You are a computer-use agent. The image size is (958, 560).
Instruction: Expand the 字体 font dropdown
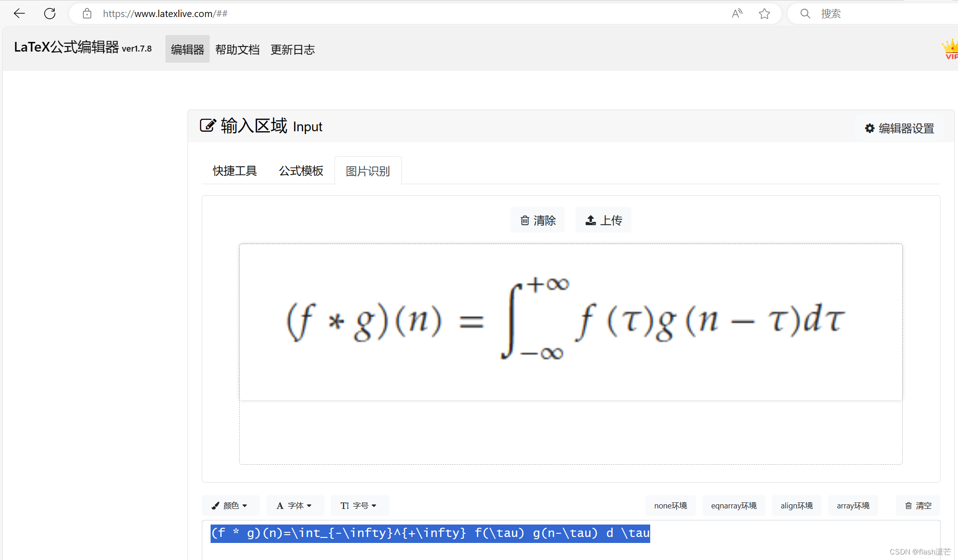295,506
